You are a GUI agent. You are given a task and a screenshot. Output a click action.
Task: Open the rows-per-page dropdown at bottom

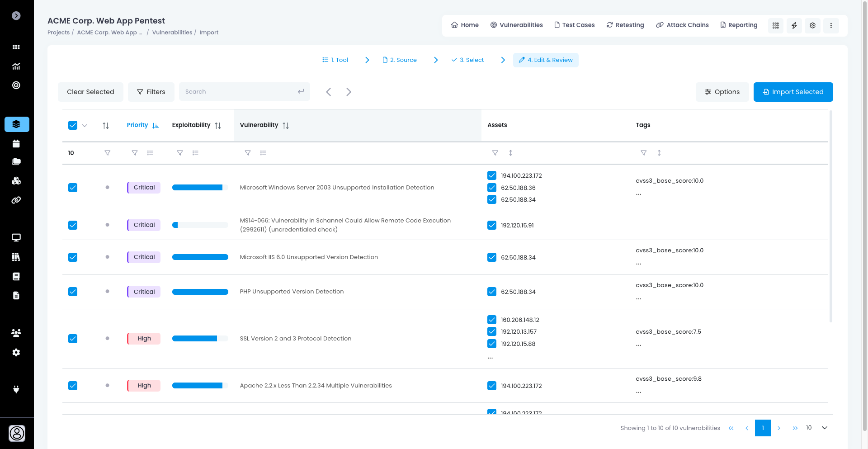[824, 428]
